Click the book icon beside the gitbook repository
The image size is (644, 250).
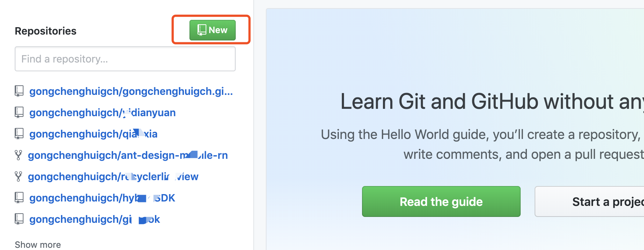19,219
